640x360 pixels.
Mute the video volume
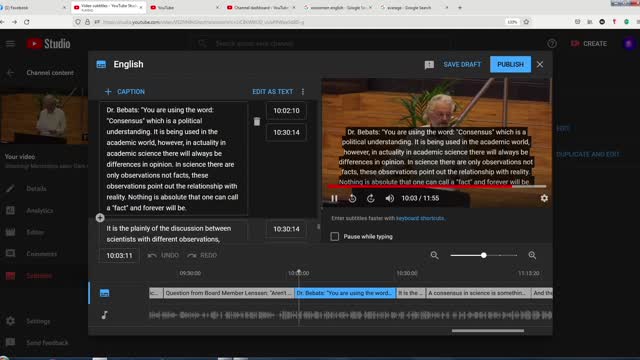click(389, 198)
